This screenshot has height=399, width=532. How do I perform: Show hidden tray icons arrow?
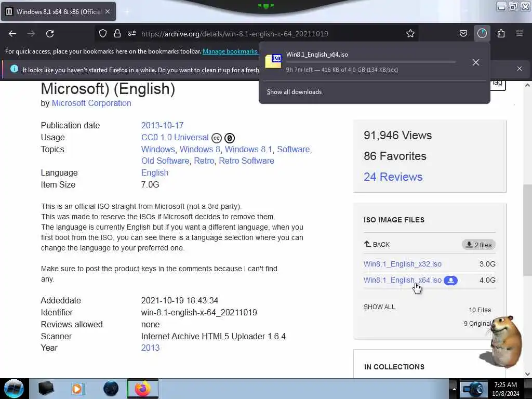pyautogui.click(x=454, y=389)
